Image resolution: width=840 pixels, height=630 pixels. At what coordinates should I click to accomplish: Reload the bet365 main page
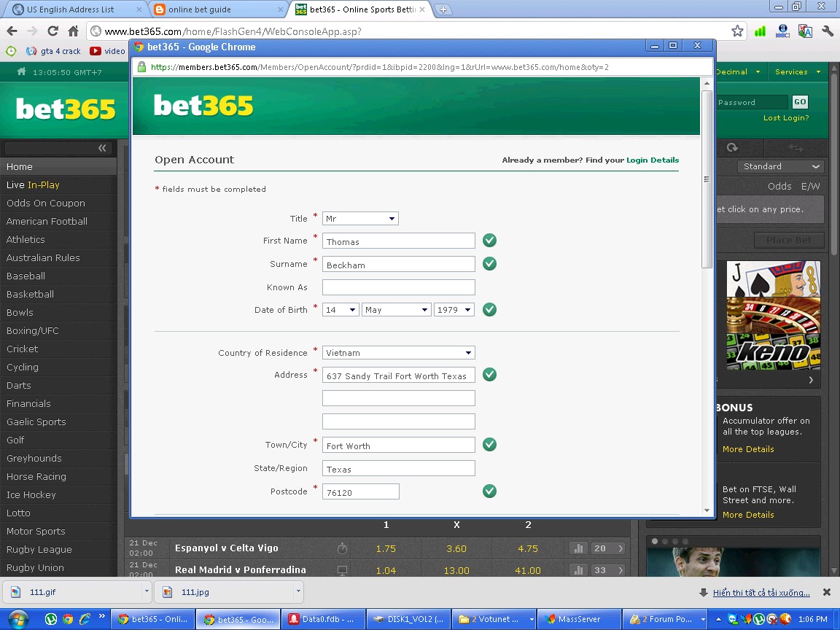coord(52,31)
